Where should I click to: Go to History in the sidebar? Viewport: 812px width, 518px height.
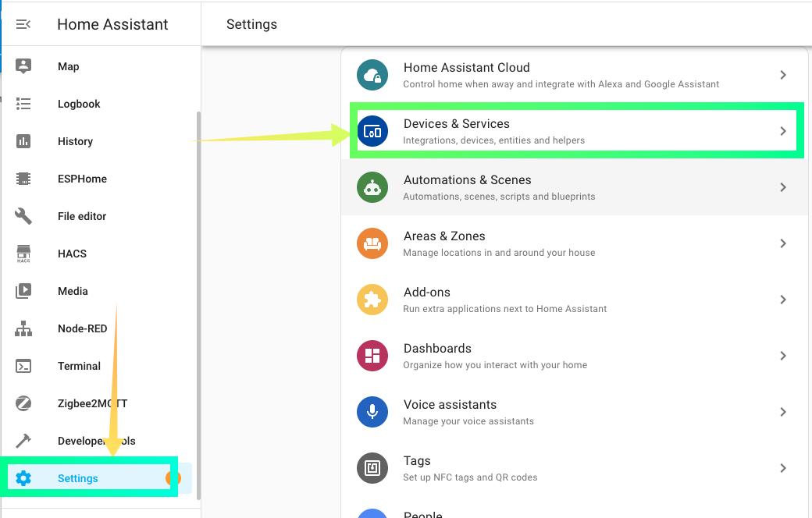(x=98, y=141)
